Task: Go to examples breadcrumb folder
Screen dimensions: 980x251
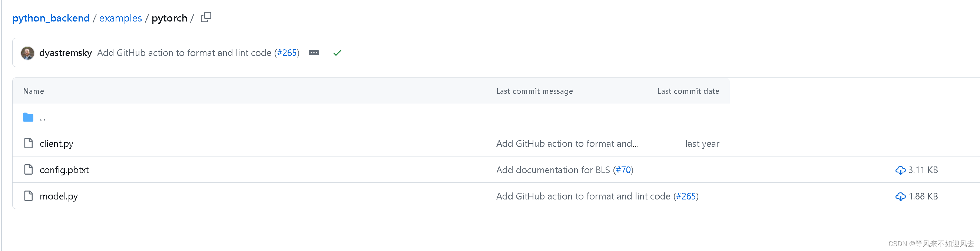Action: click(120, 18)
